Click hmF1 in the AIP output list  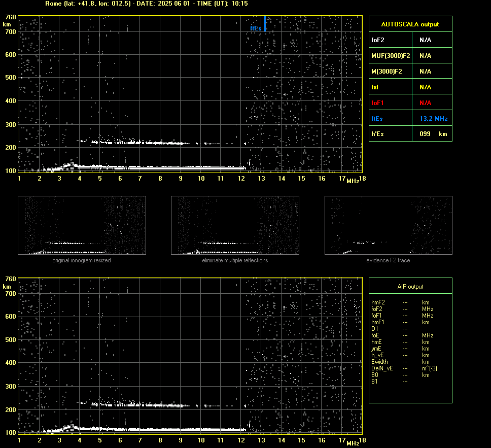pos(378,322)
